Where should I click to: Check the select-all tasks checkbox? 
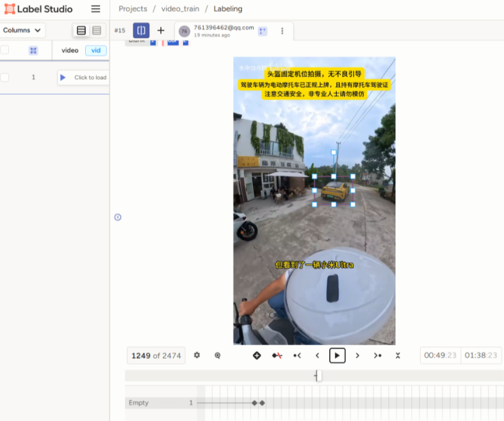click(5, 50)
